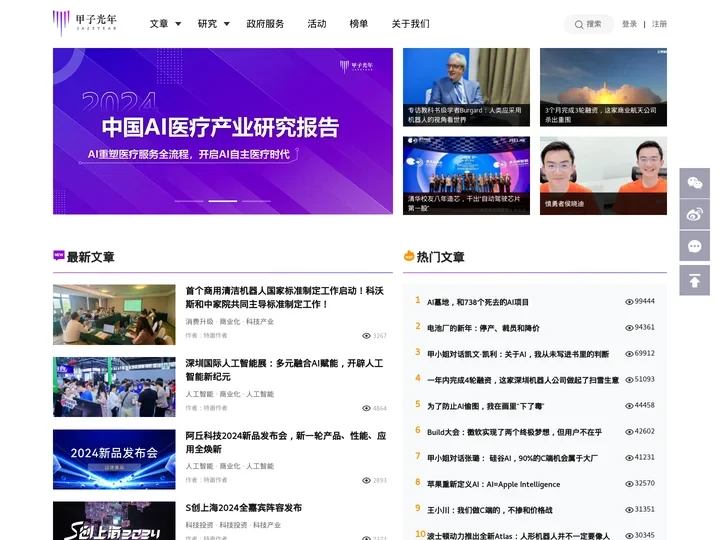Select the third banner carousel indicator
The image size is (720, 540).
256,201
